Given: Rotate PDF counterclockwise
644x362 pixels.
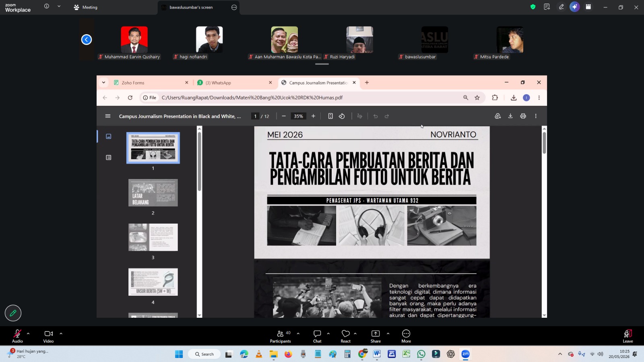Looking at the screenshot, I should click(342, 116).
